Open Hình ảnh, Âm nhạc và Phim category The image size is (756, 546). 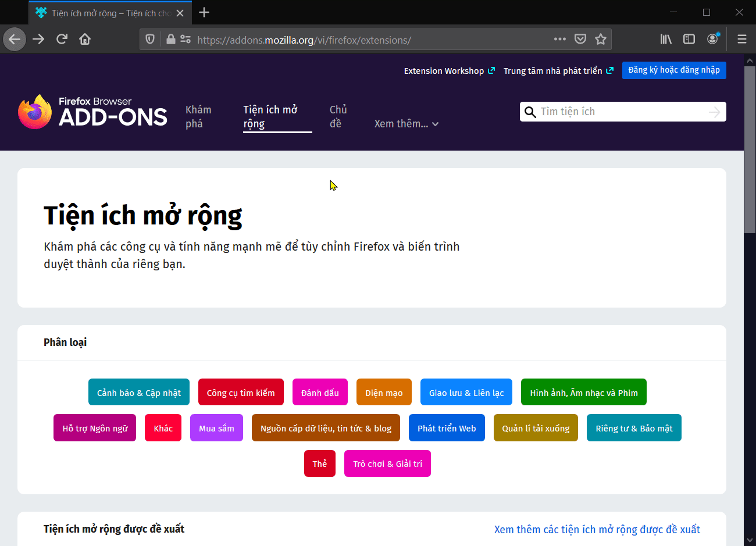click(584, 392)
